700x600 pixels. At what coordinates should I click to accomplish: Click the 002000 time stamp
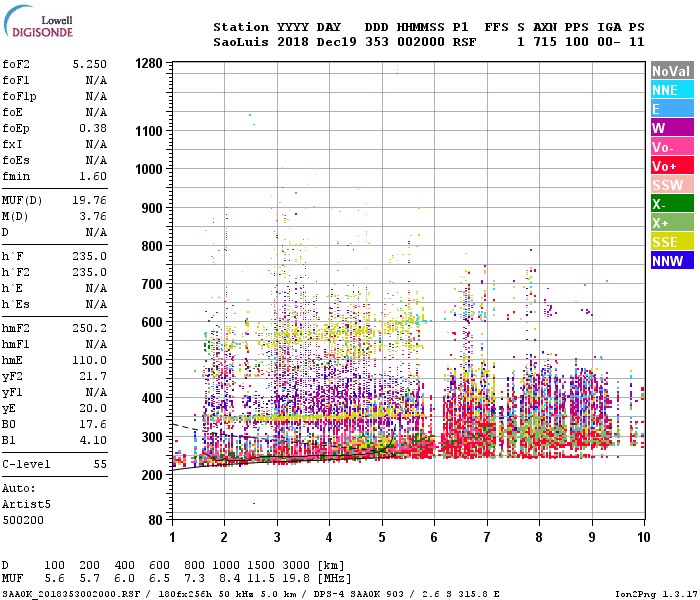click(x=421, y=42)
